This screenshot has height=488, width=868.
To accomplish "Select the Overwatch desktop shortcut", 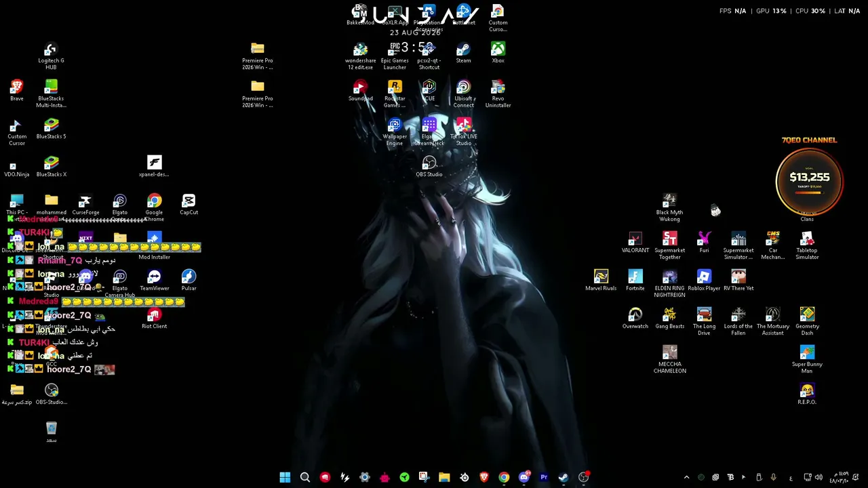I will coord(635,319).
